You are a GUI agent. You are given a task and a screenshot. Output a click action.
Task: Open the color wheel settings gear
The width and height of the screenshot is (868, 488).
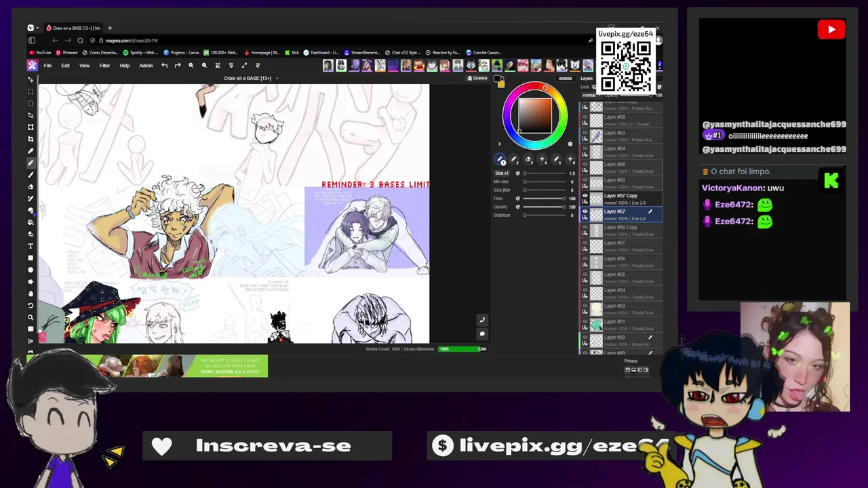coord(570,144)
